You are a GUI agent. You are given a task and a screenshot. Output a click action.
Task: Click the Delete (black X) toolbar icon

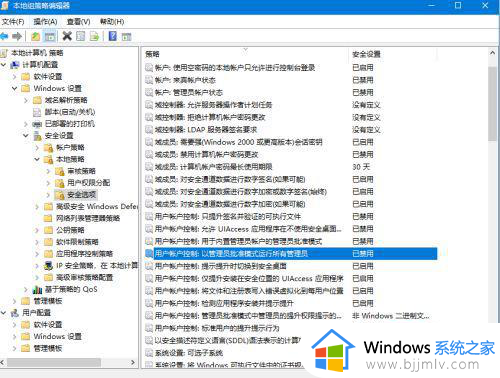(67, 36)
